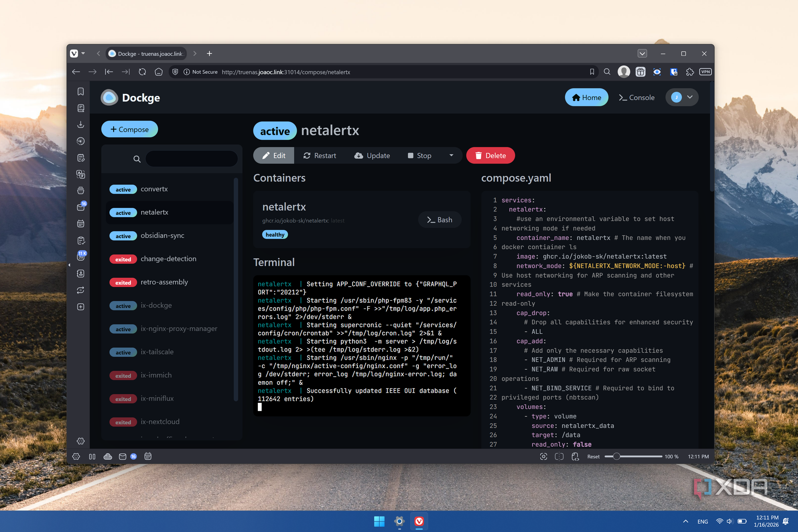
Task: Select the change-detection stack
Action: [x=170, y=259]
